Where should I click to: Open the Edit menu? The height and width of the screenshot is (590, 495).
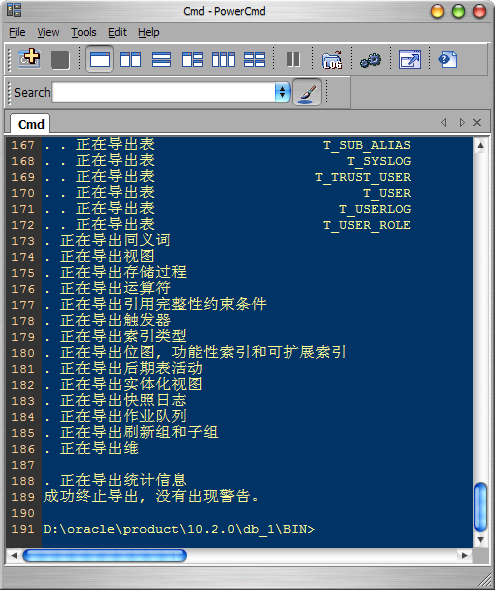(117, 32)
